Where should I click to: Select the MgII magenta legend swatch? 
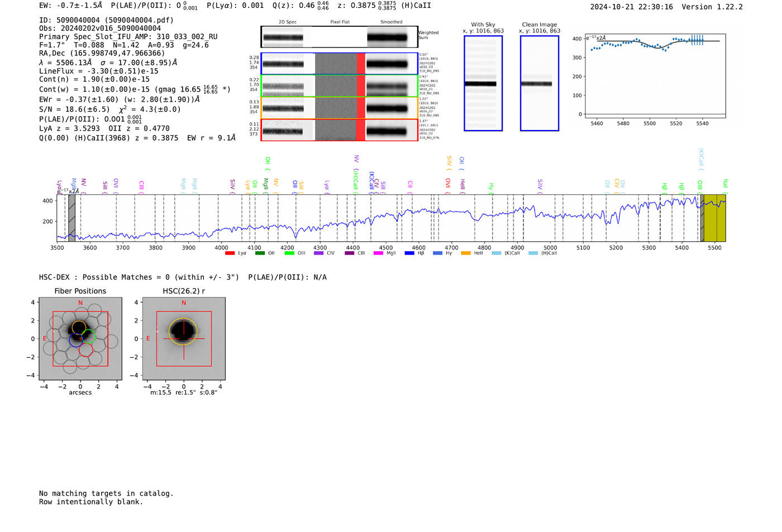click(x=378, y=253)
